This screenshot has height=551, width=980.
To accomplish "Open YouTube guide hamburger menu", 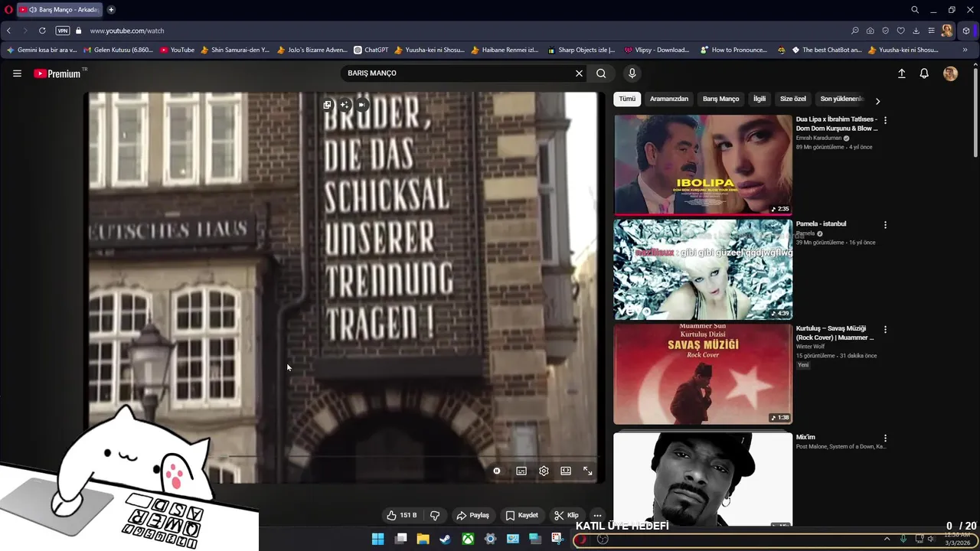I will coord(17,73).
